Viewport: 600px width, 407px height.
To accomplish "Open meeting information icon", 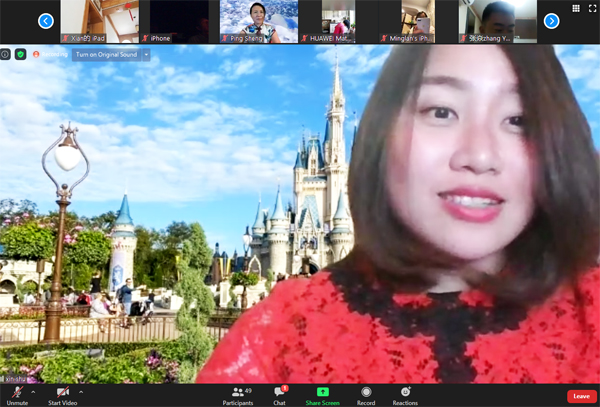I will 5,54.
